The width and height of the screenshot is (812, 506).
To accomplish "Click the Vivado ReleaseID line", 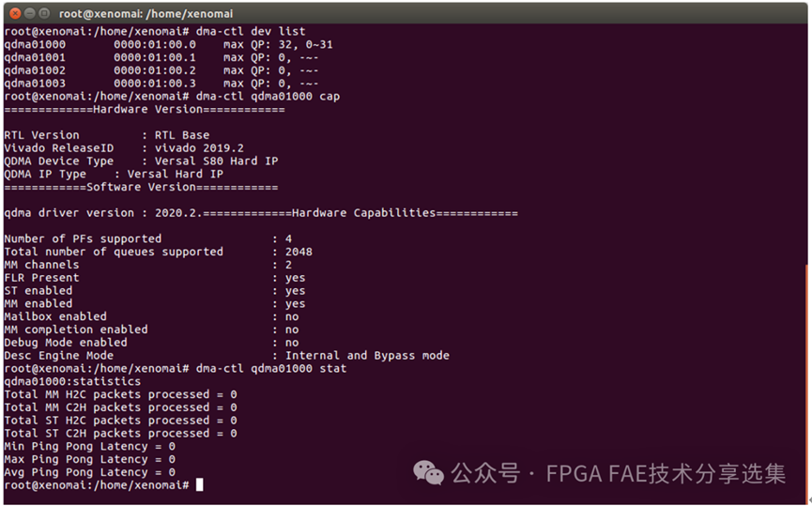I will point(124,147).
